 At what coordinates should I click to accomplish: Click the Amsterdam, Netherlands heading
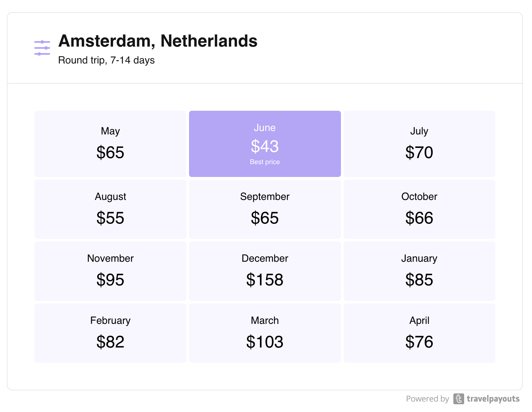click(158, 41)
